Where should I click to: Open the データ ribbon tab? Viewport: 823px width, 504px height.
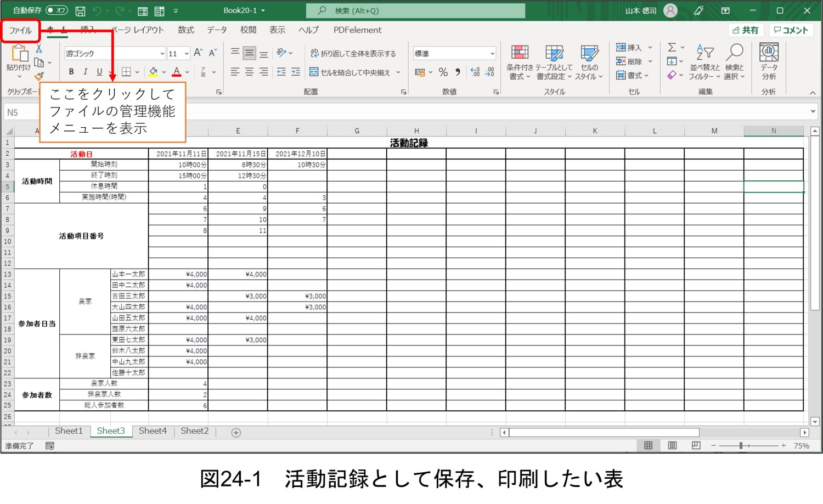[x=217, y=30]
